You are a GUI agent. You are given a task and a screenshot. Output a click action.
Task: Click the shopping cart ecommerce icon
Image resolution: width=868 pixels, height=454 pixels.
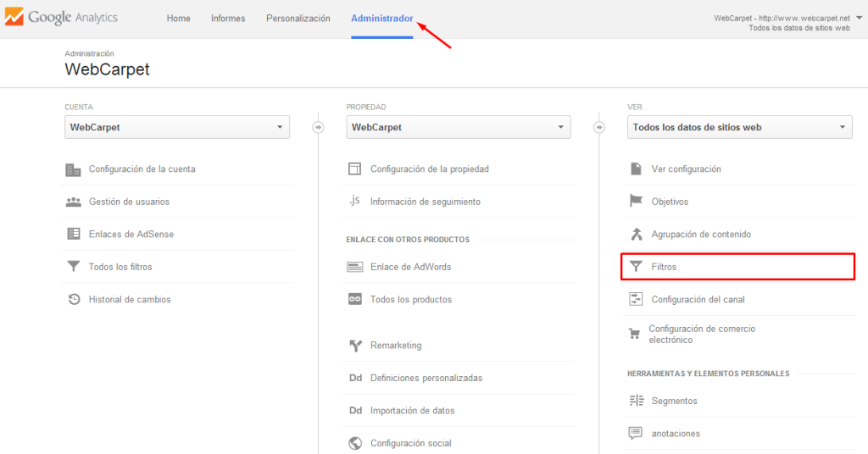tap(634, 334)
